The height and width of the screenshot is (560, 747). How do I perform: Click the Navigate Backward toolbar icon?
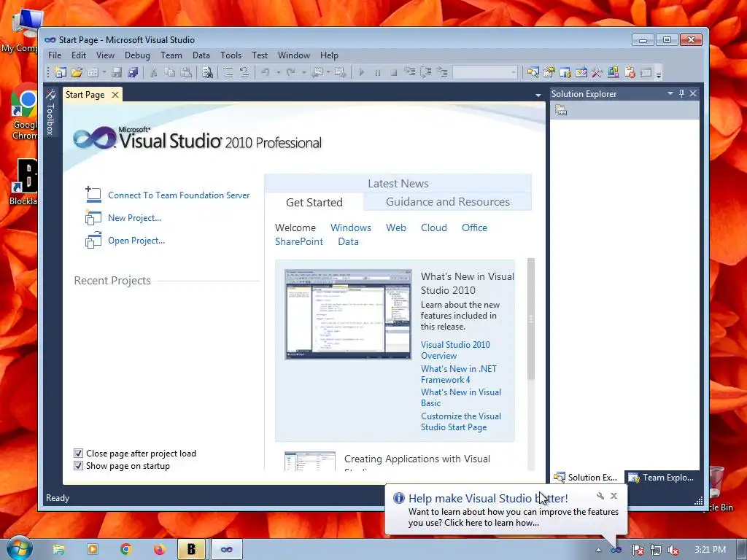tap(317, 72)
